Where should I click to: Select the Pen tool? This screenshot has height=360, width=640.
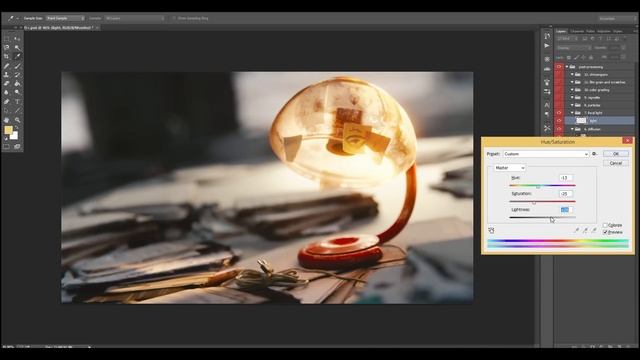[x=7, y=101]
